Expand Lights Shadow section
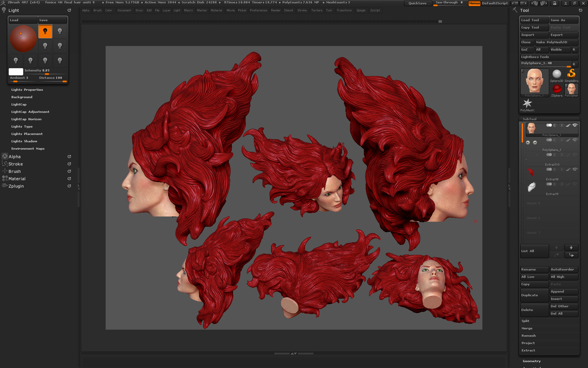The height and width of the screenshot is (368, 588). pos(24,141)
